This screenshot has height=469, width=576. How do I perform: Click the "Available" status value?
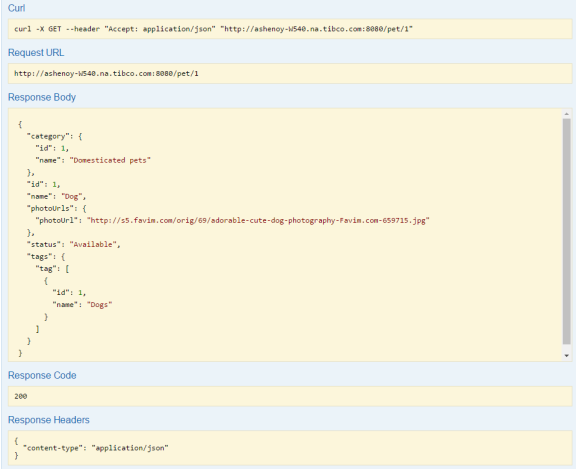coord(93,244)
